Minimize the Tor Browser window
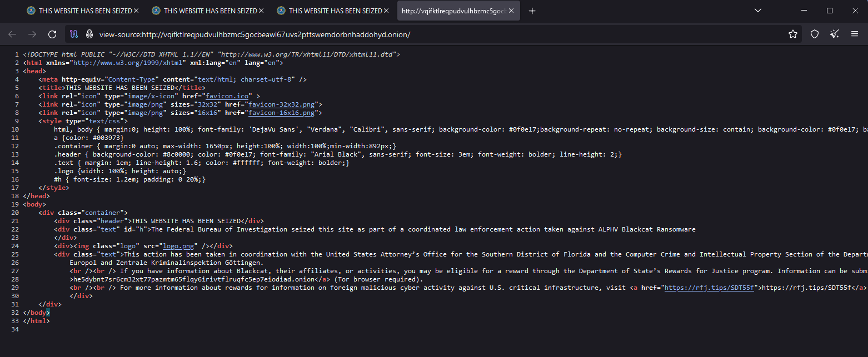 click(804, 11)
